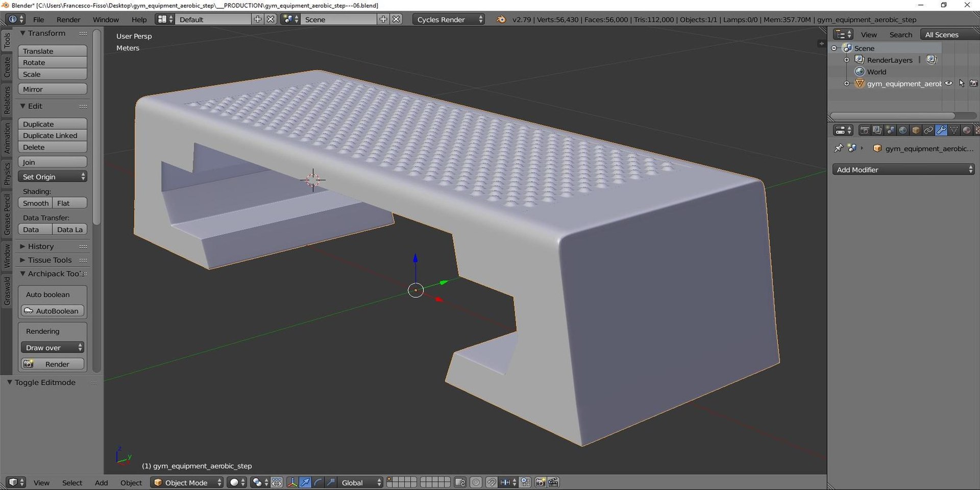
Task: Open the Render properties camera tab
Action: (864, 131)
